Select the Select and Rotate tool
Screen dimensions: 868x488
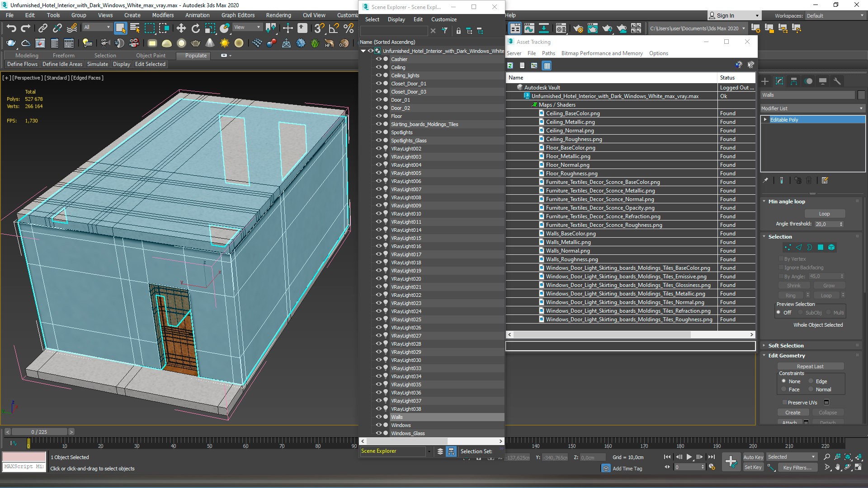(195, 28)
